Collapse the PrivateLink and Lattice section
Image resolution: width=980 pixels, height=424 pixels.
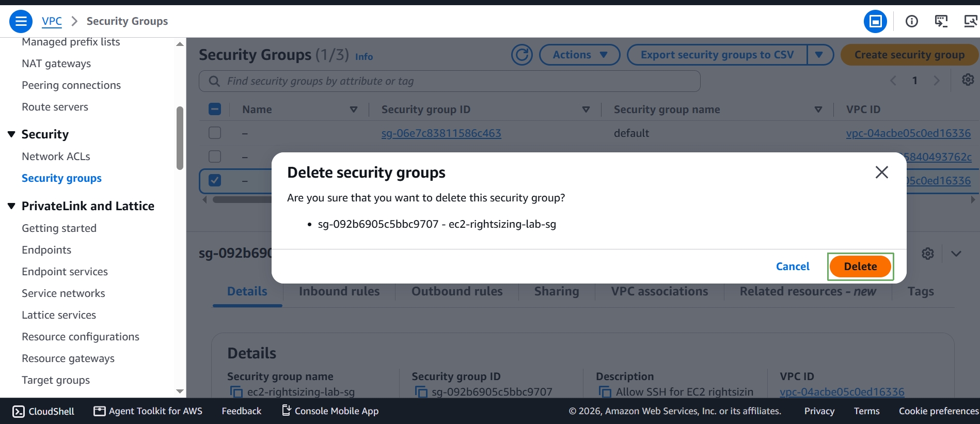(x=11, y=206)
